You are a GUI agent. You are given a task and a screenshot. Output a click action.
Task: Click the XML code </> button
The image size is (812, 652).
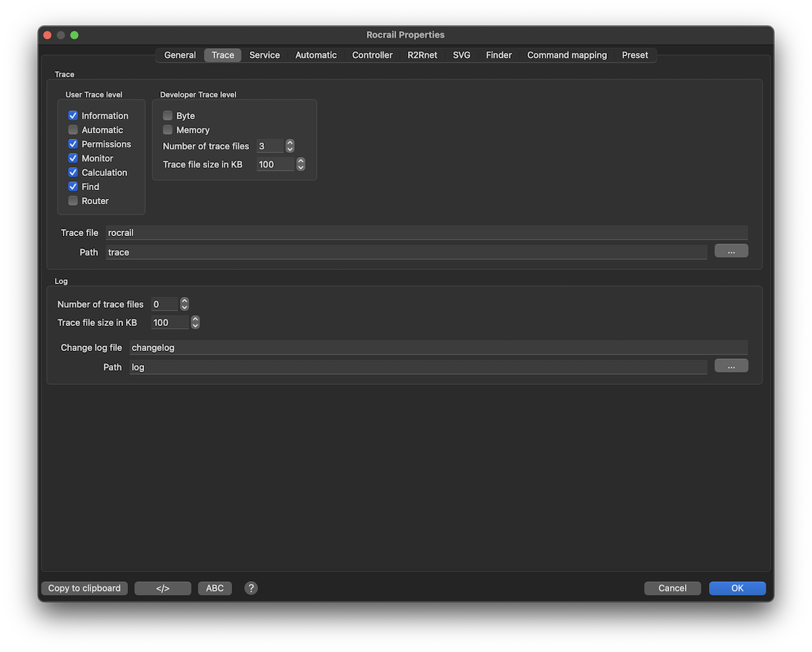point(162,588)
